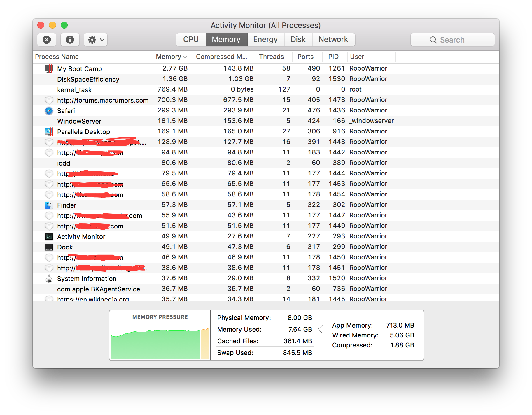Screen dimensions: 532x415
Task: Click shield icon of PID 1451 row
Action: click(x=49, y=268)
